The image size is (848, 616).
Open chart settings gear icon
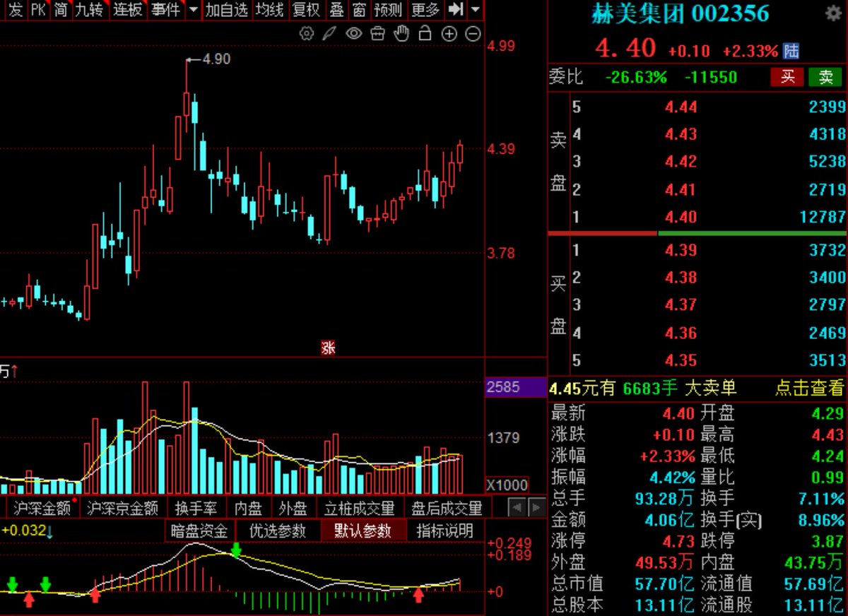pyautogui.click(x=307, y=33)
